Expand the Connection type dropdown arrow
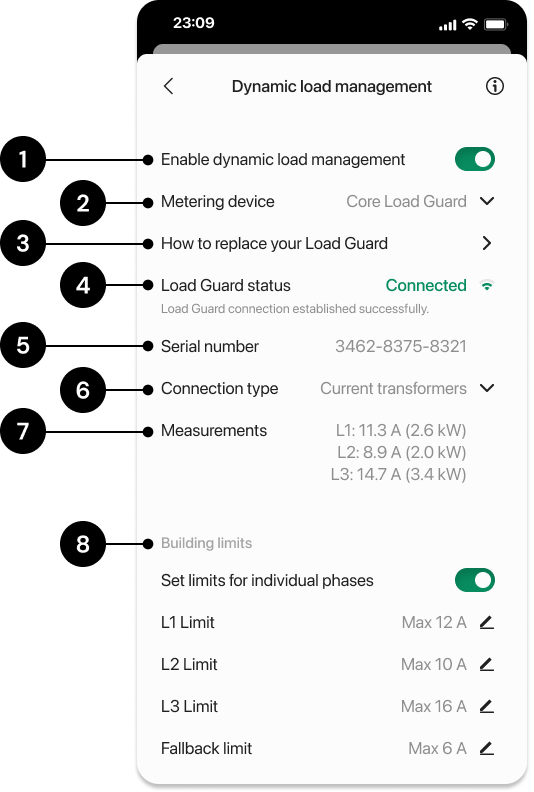 coord(487,388)
